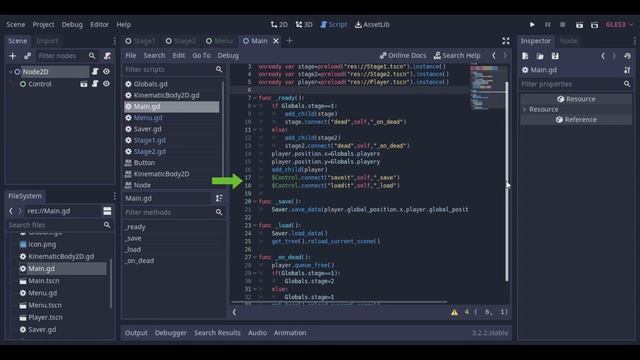640x360 pixels.
Task: Open the Project menu
Action: click(43, 24)
